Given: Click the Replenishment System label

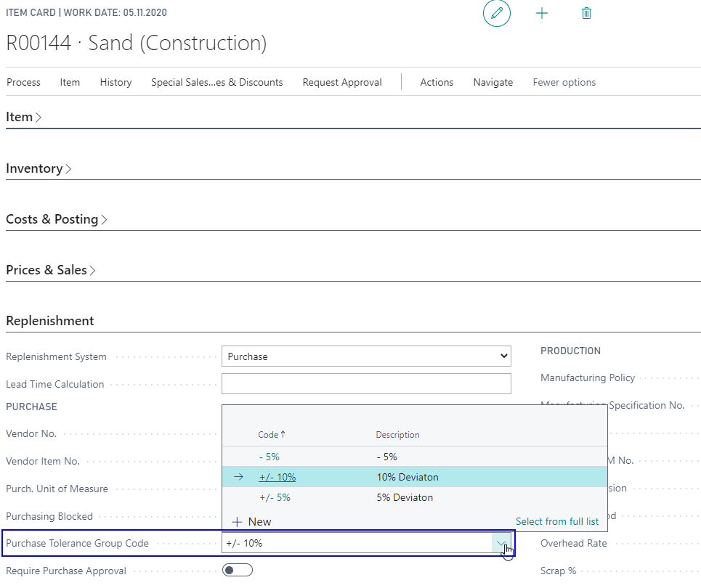Looking at the screenshot, I should pyautogui.click(x=57, y=356).
